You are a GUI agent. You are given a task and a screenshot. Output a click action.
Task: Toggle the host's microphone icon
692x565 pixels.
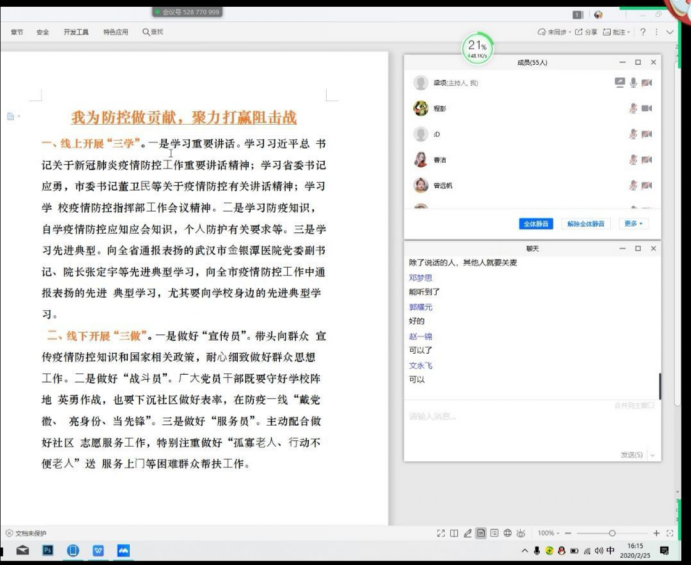point(633,81)
